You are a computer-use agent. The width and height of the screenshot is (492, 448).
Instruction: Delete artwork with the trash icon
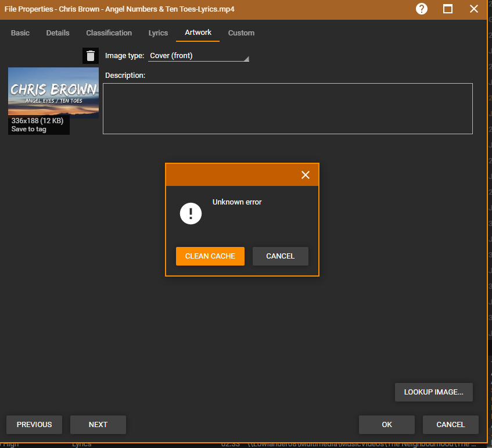pyautogui.click(x=91, y=56)
